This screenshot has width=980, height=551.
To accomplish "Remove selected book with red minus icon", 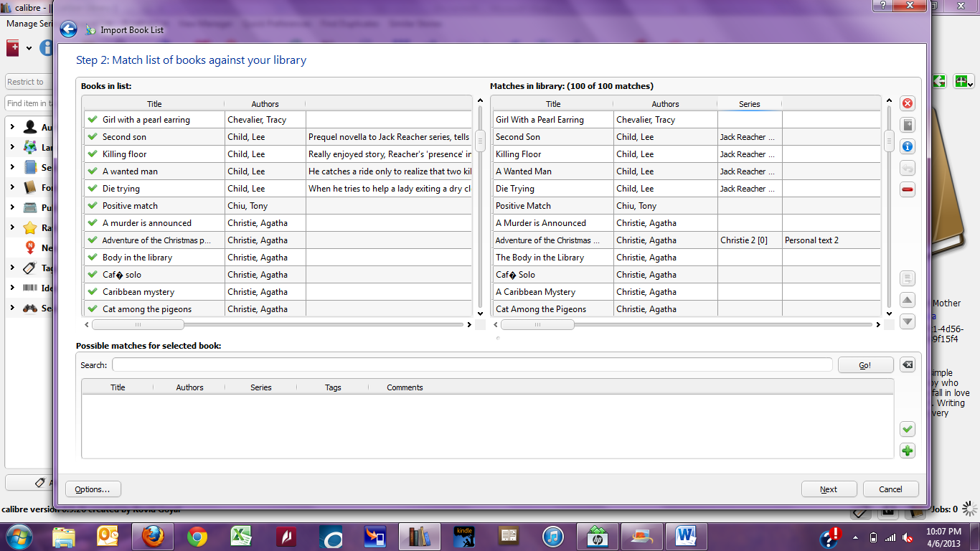I will click(x=908, y=190).
